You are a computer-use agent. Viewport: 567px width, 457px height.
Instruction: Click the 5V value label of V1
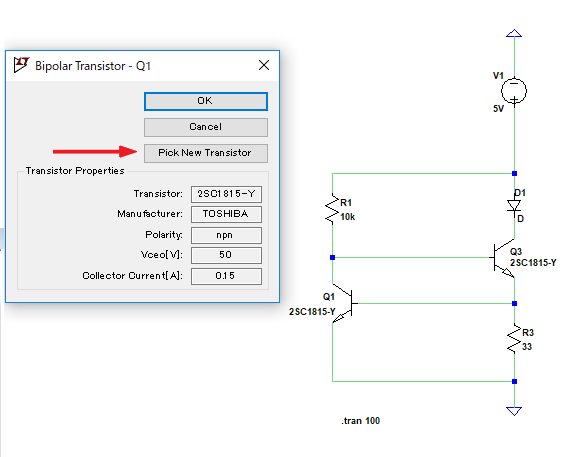click(x=498, y=109)
